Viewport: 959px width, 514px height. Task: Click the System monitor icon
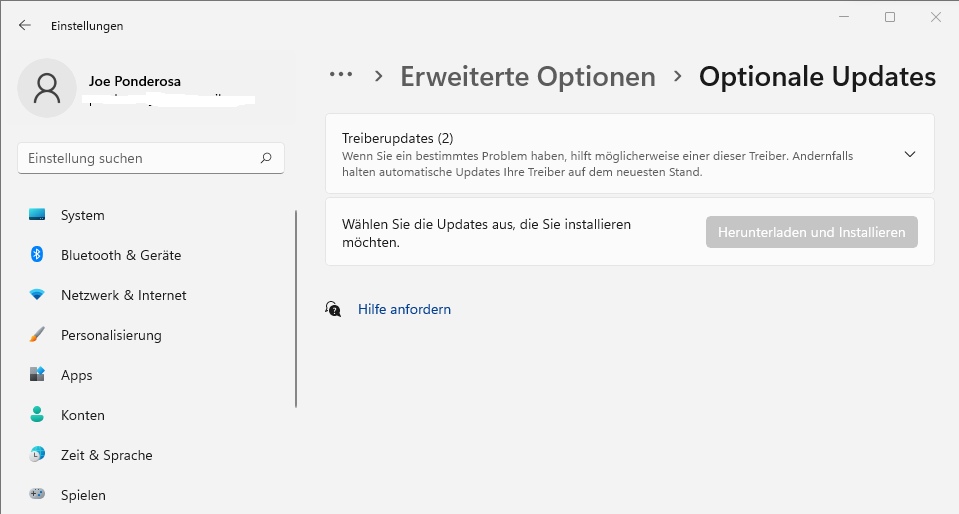pyautogui.click(x=37, y=215)
